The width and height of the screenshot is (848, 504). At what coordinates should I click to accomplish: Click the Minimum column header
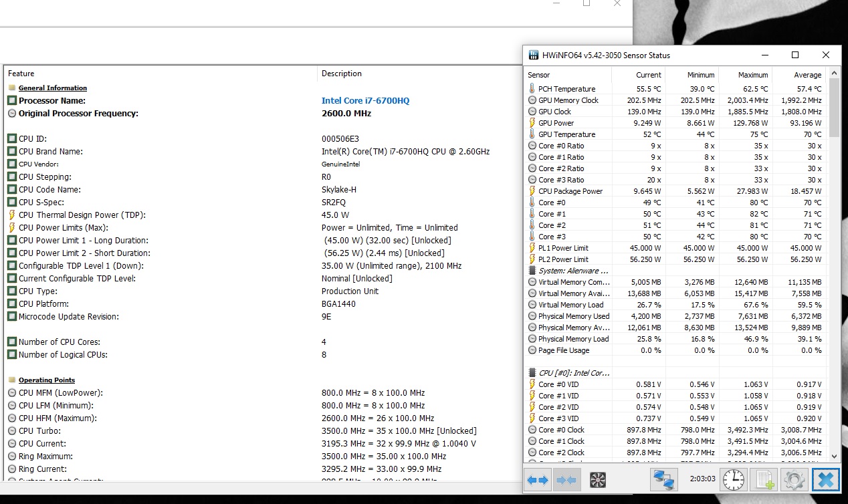[692, 75]
